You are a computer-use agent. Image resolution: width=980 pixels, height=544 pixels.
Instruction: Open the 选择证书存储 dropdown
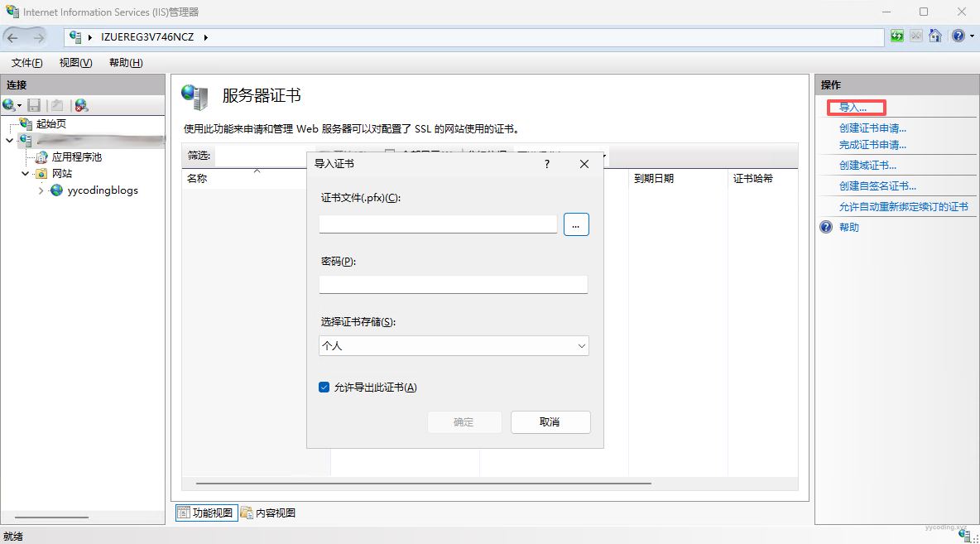(454, 345)
